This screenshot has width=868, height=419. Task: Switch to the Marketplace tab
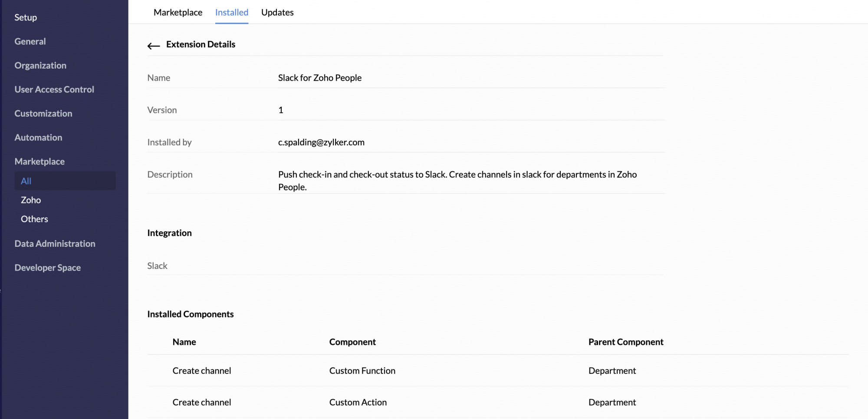[x=178, y=13]
